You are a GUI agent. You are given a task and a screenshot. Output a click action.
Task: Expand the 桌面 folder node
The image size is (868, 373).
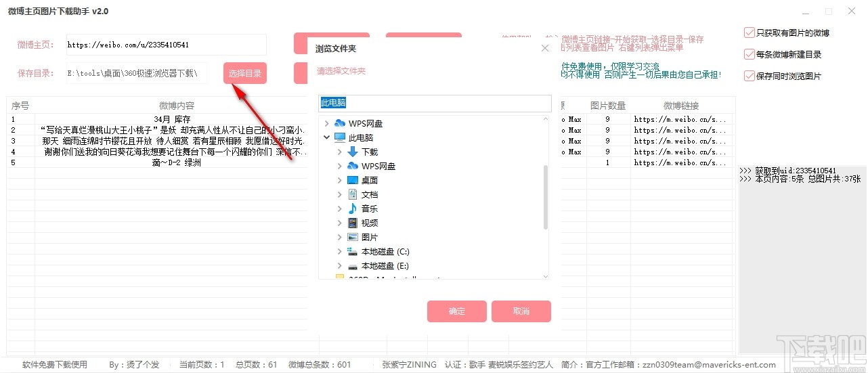(x=340, y=180)
